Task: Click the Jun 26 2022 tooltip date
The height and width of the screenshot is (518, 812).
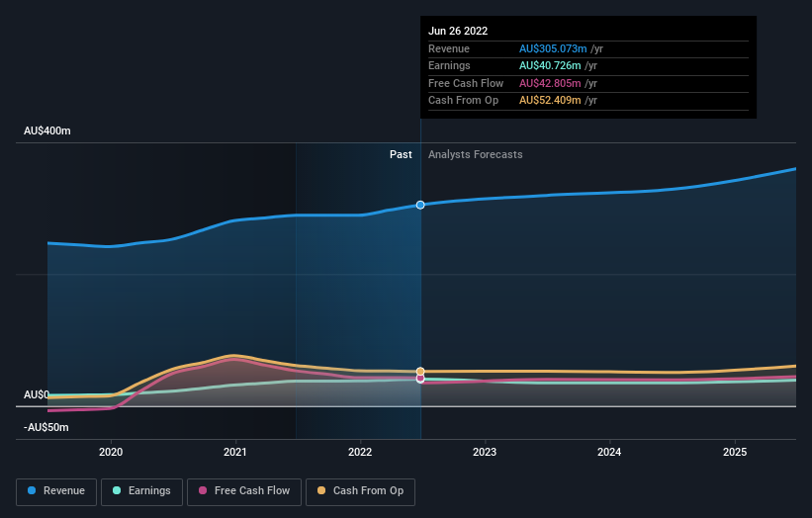Action: pyautogui.click(x=458, y=31)
